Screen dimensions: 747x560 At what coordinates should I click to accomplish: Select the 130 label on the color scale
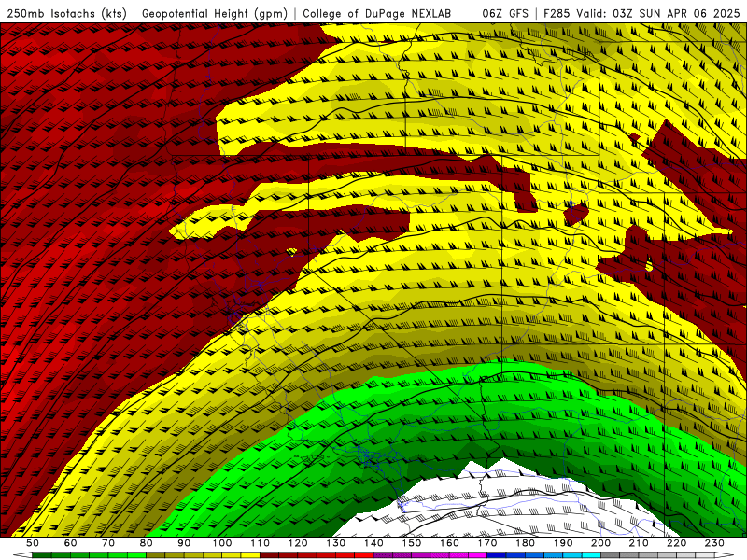(x=335, y=543)
